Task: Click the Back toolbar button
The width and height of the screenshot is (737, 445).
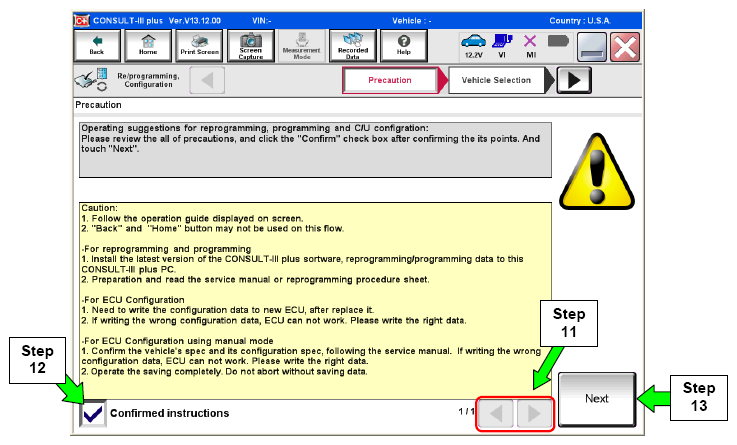Action: coord(97,44)
